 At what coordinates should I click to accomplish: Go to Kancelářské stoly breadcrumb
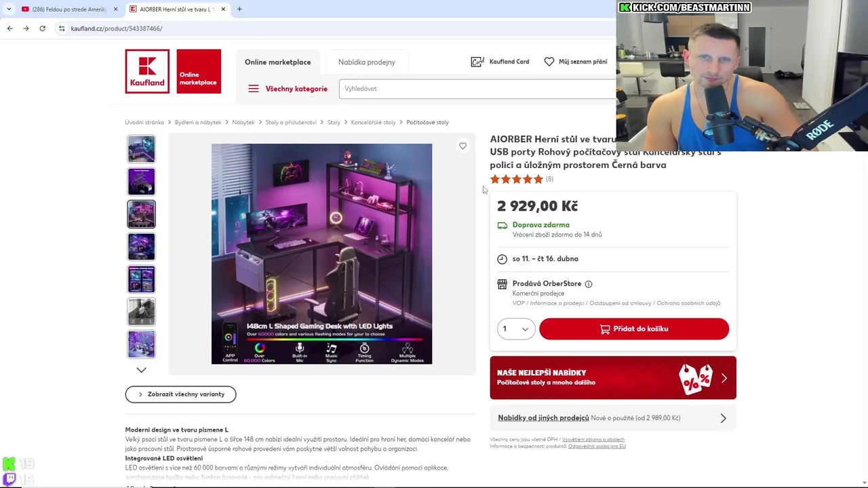pos(373,123)
